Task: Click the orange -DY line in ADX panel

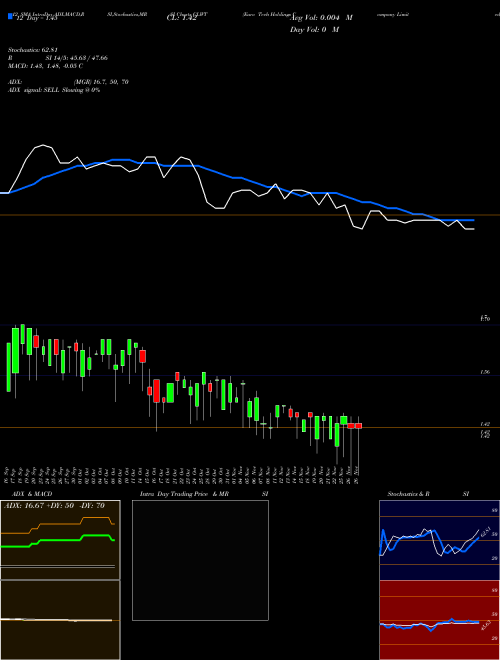Action: [x=59, y=525]
